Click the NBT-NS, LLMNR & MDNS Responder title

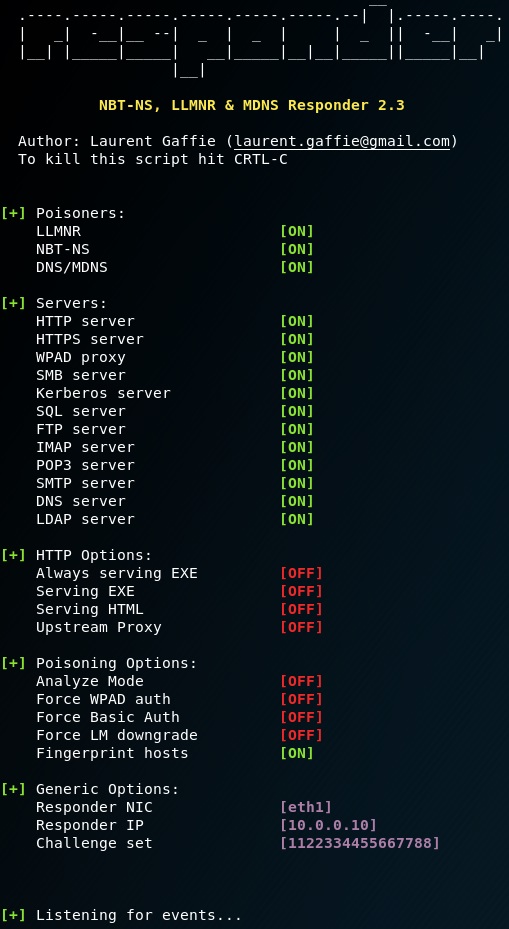[x=252, y=105]
